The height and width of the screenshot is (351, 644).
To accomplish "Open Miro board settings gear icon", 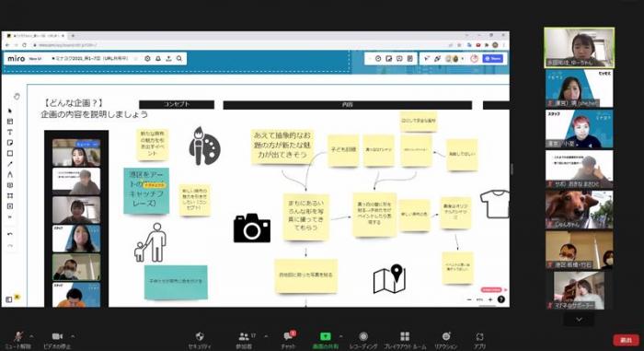I will [x=147, y=59].
